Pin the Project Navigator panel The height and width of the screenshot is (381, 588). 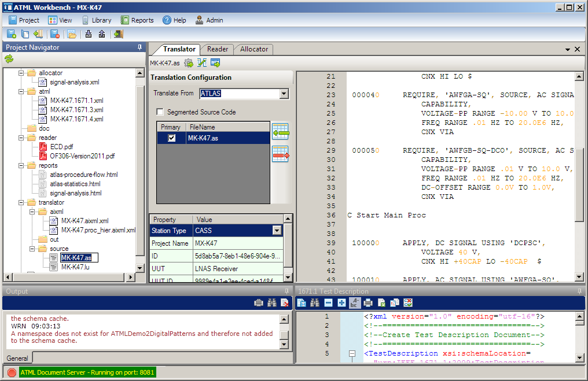(x=139, y=47)
